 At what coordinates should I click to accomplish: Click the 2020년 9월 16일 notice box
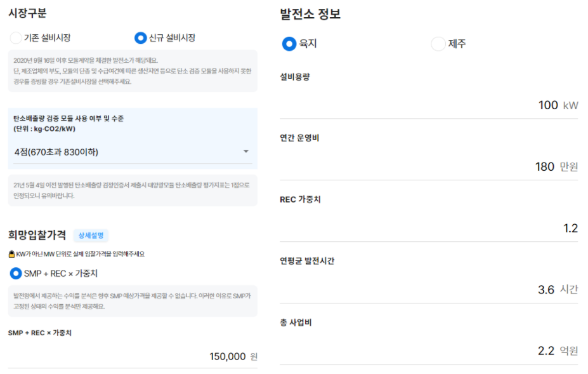pos(133,70)
